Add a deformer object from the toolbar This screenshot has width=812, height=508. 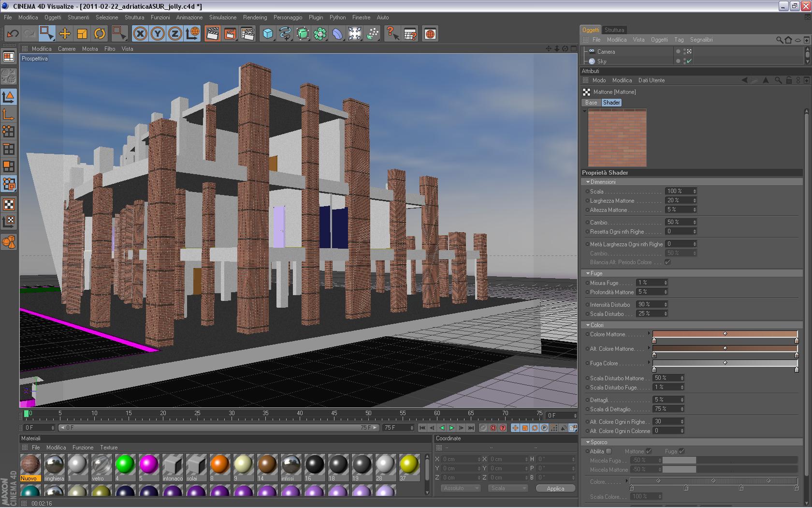(x=337, y=34)
